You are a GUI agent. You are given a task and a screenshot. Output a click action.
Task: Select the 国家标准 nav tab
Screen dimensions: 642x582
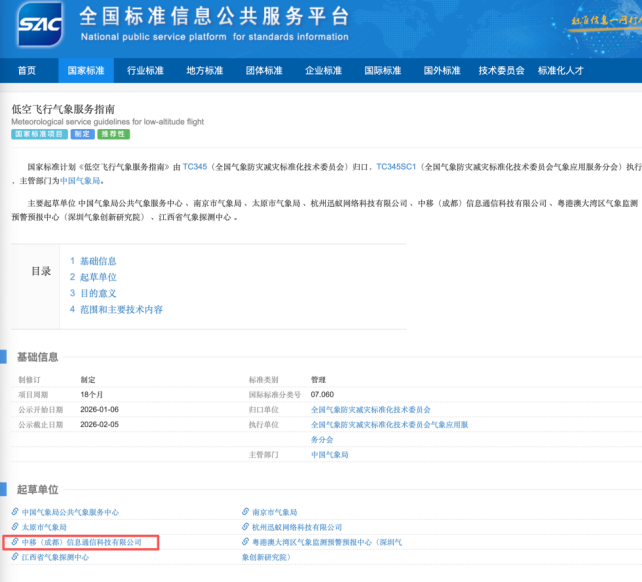[86, 70]
